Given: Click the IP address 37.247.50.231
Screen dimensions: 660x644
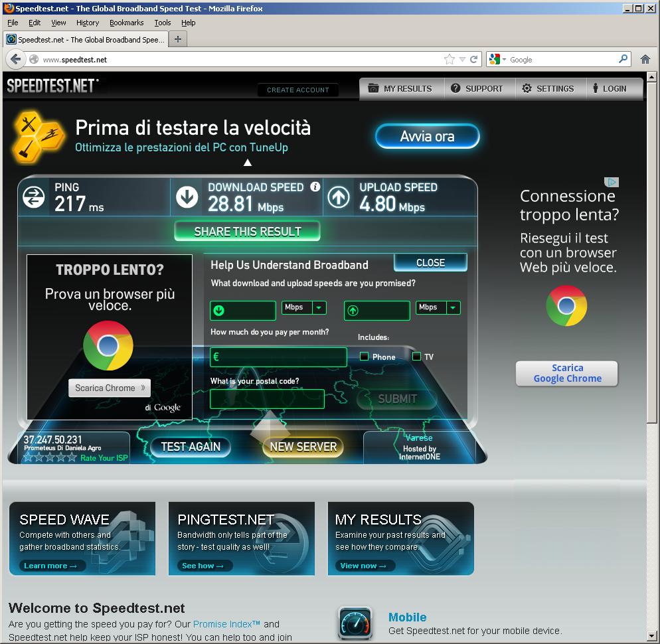Looking at the screenshot, I should pyautogui.click(x=52, y=440).
